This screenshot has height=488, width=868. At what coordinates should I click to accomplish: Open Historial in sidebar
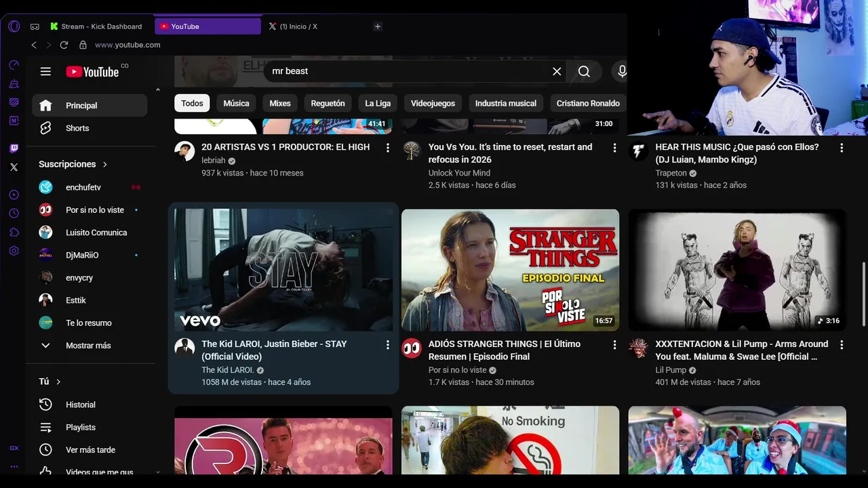tap(90, 405)
